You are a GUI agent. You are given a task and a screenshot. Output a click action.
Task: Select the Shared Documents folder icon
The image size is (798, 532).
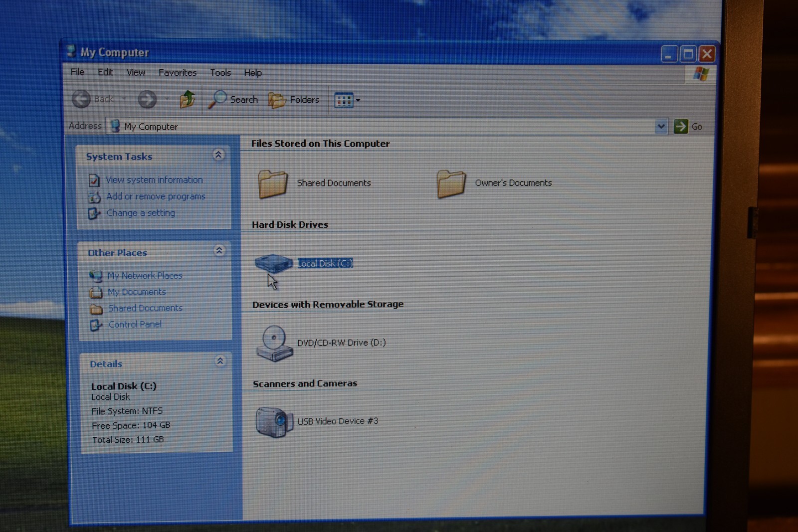point(273,183)
